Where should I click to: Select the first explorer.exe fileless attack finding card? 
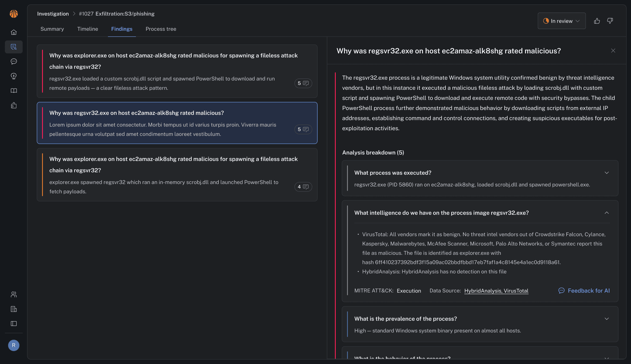pyautogui.click(x=177, y=71)
